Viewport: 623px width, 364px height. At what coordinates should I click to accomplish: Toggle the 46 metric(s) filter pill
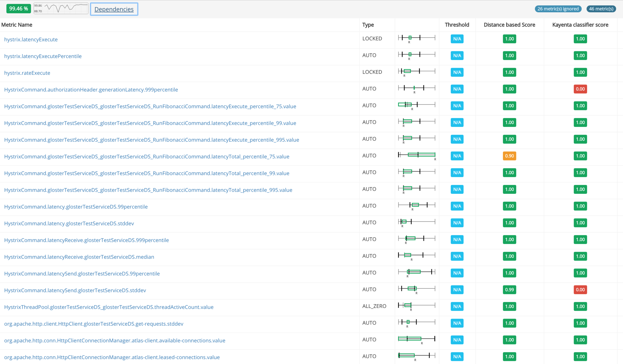pos(601,9)
